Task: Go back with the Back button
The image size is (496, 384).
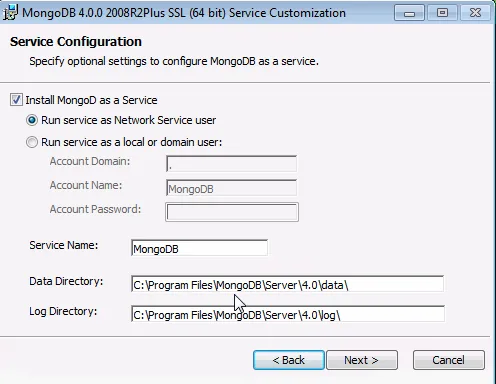Action: click(x=289, y=360)
